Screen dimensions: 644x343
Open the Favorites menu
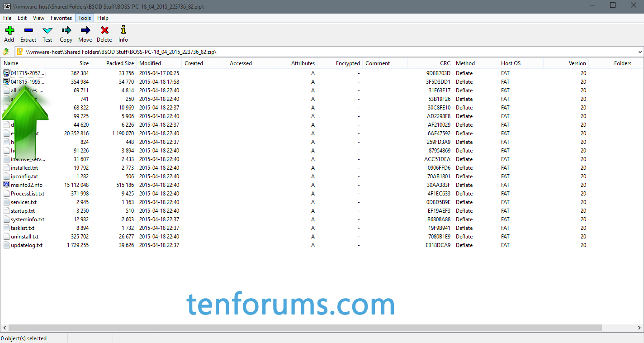coord(61,18)
